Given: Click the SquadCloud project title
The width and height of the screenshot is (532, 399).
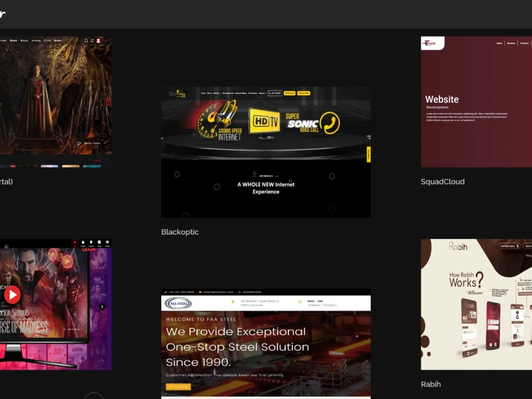Looking at the screenshot, I should [x=443, y=181].
